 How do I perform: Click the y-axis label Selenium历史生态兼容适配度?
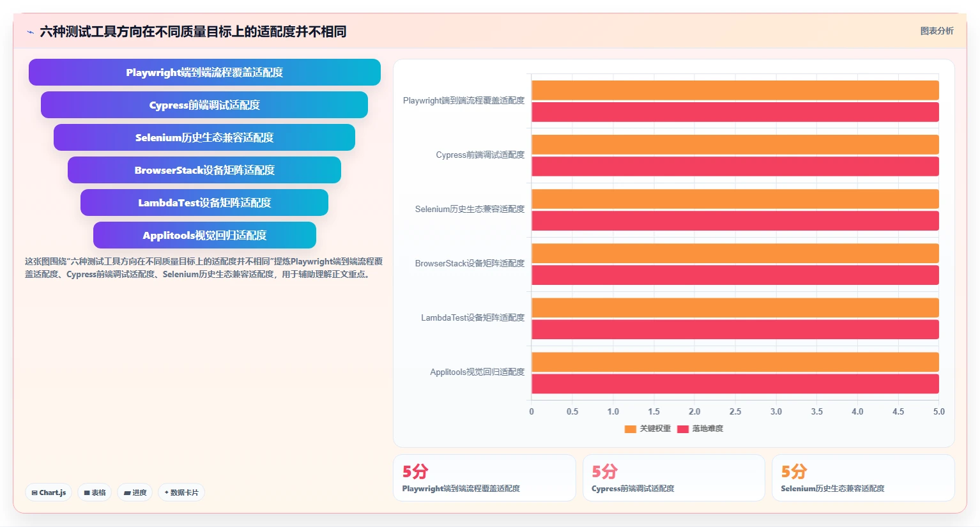[470, 209]
